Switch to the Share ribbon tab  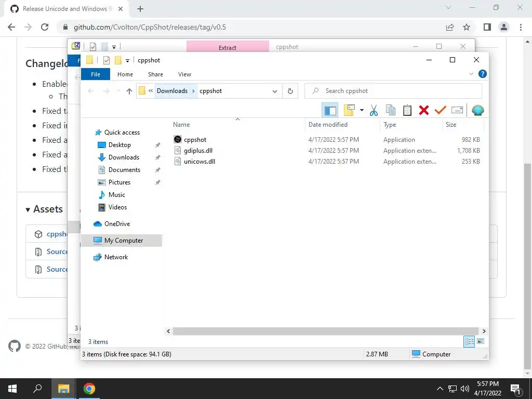click(x=155, y=74)
